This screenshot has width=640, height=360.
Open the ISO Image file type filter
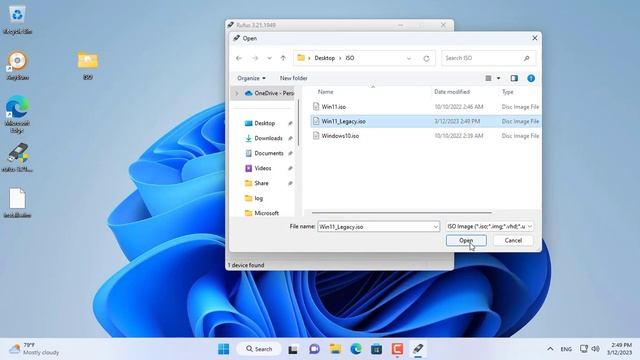point(489,226)
